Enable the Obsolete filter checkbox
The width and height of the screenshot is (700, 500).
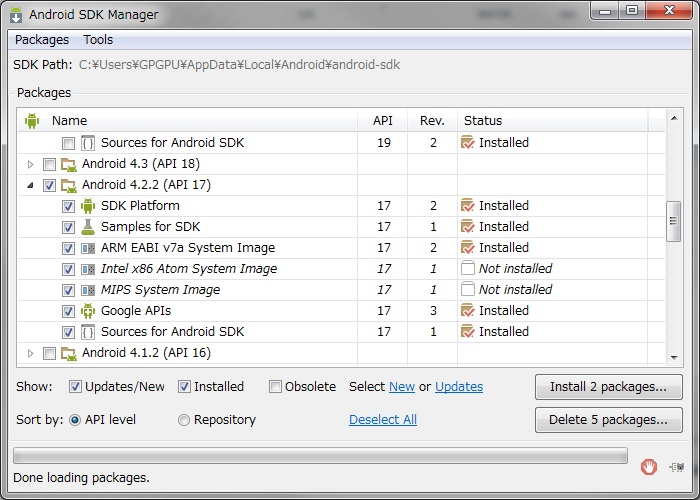click(275, 387)
